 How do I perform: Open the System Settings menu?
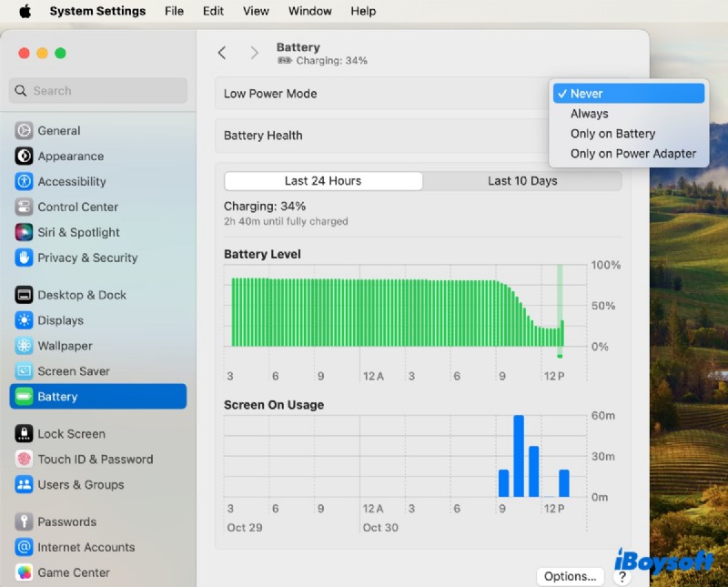[97, 11]
